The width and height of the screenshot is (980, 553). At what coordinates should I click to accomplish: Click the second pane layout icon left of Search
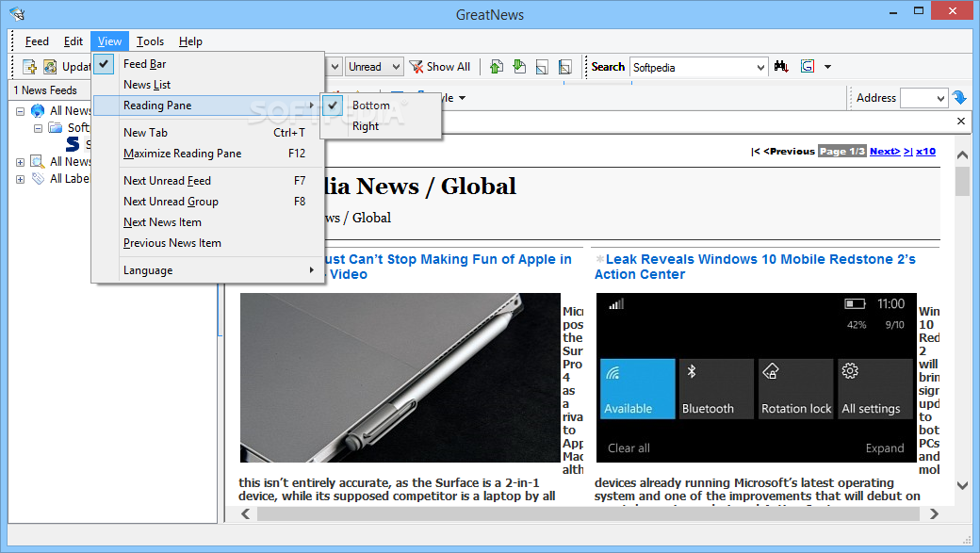point(565,66)
